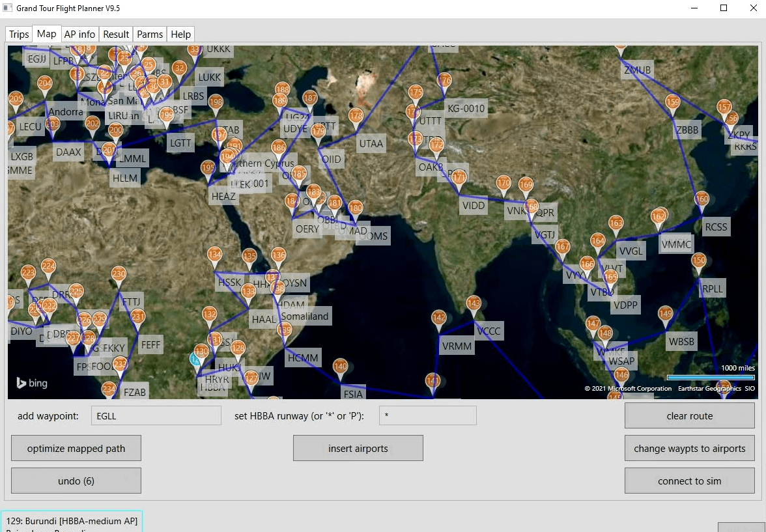Image resolution: width=766 pixels, height=532 pixels.
Task: Click the HBBA runway entry field
Action: click(x=427, y=415)
